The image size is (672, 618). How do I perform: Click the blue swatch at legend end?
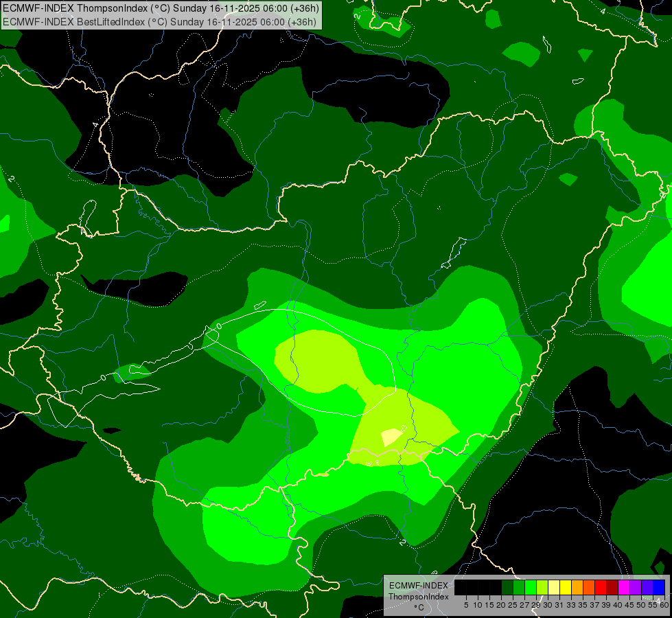pyautogui.click(x=659, y=587)
